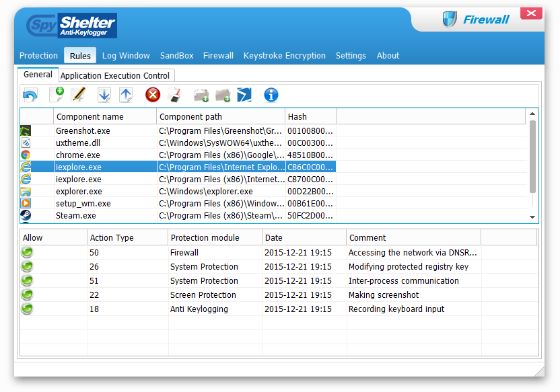Click the Greenshot.exe row icon

click(26, 131)
